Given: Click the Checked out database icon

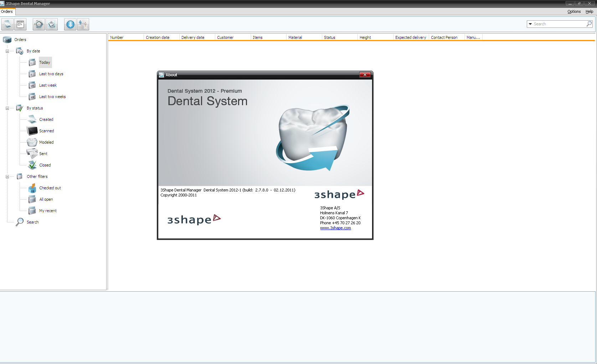Looking at the screenshot, I should coord(32,188).
